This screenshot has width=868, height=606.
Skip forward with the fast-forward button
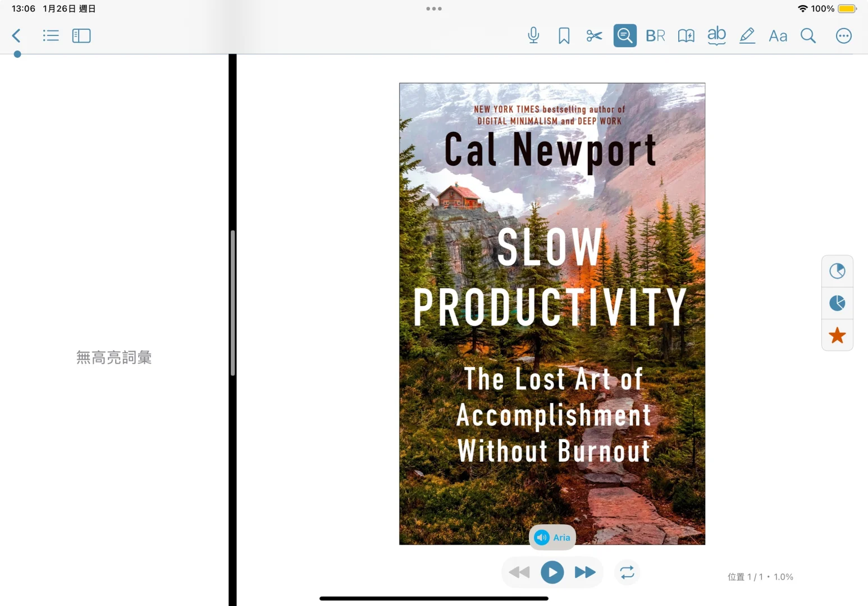585,572
